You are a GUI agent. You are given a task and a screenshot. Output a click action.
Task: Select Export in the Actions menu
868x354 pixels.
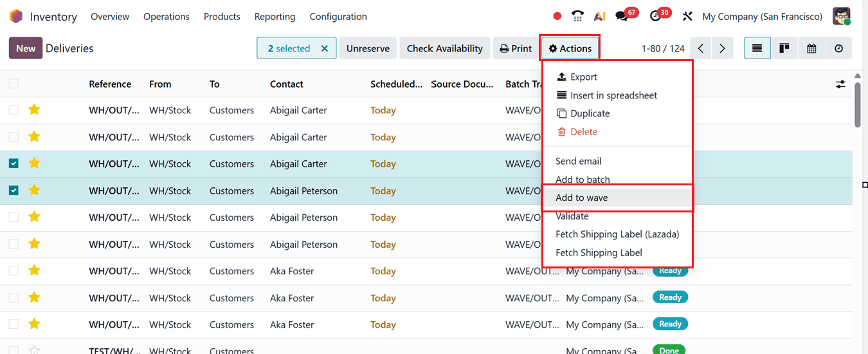583,77
